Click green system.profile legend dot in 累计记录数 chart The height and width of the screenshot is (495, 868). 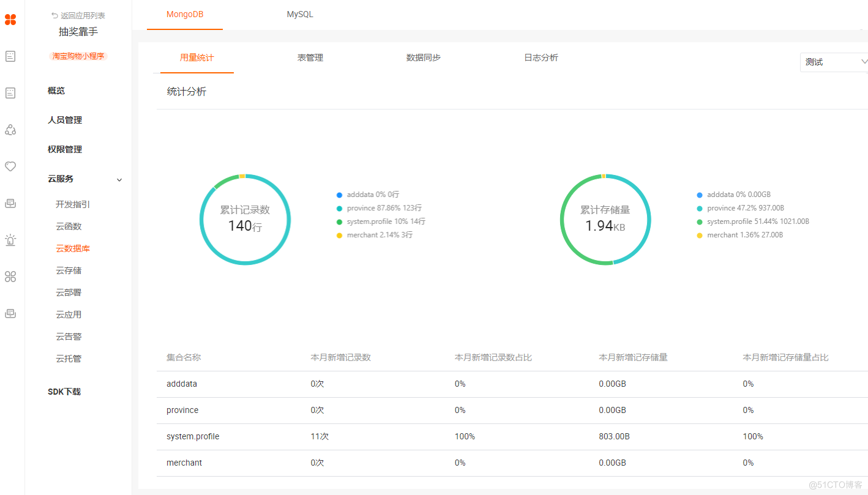[339, 221]
